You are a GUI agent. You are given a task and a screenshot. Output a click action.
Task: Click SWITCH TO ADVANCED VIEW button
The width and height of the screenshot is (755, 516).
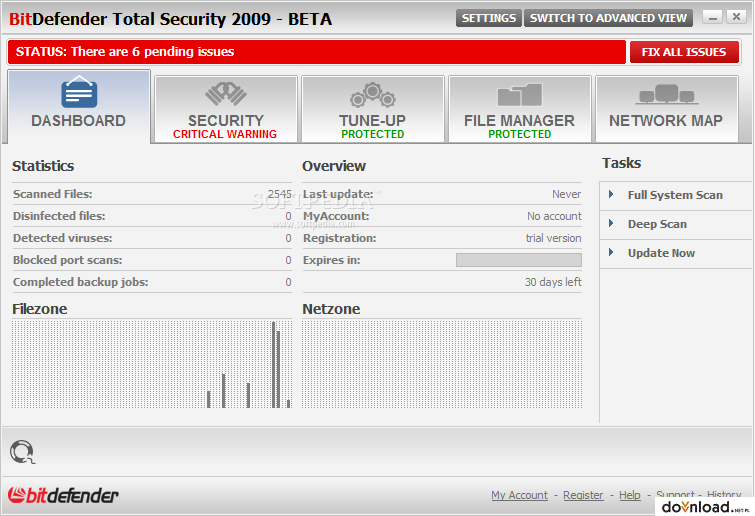608,18
